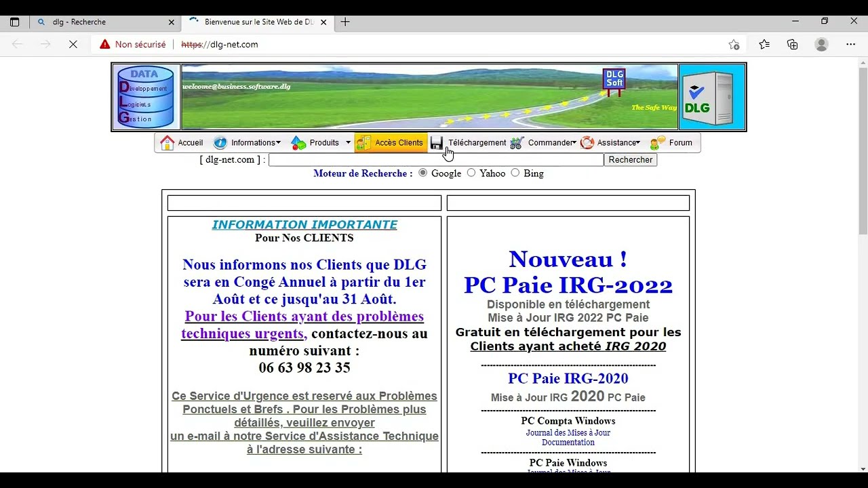Open Edge settings and more menu
This screenshot has height=488, width=868.
(x=851, y=44)
